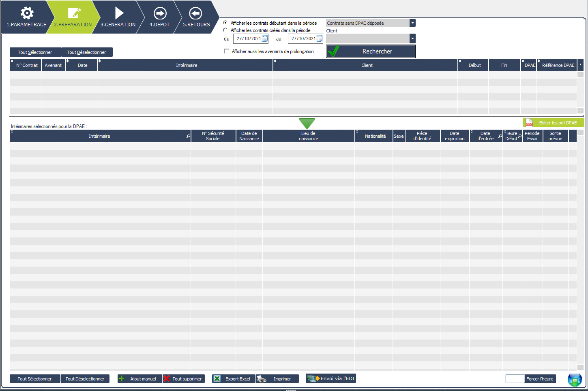The image size is (588, 391).
Task: Click the Intérimaire column search magnifier
Action: coord(188,136)
